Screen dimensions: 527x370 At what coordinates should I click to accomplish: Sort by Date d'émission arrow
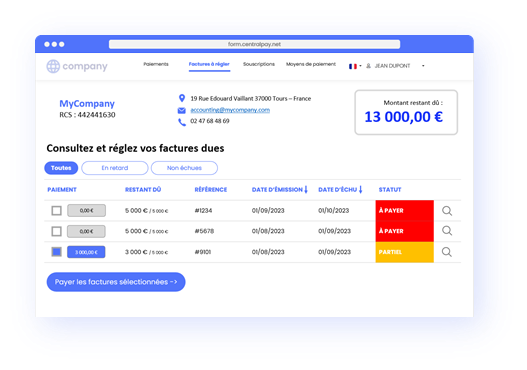(x=306, y=190)
